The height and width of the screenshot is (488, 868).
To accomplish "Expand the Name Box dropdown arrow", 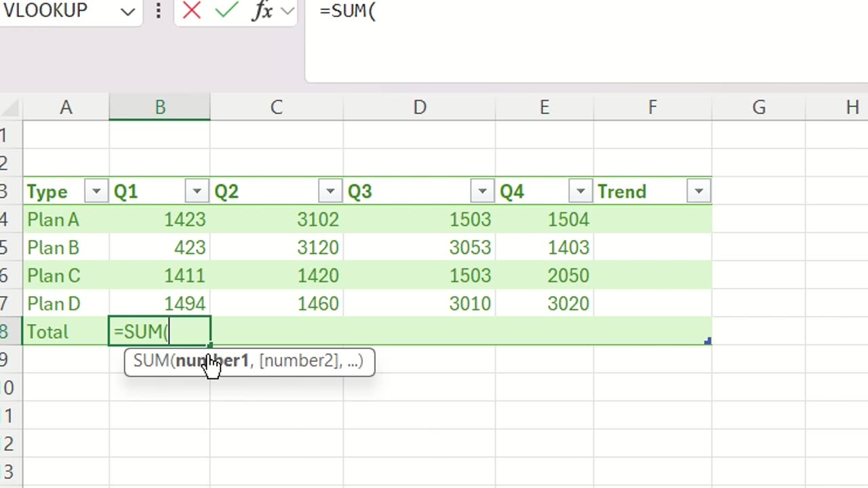I will 127,12.
